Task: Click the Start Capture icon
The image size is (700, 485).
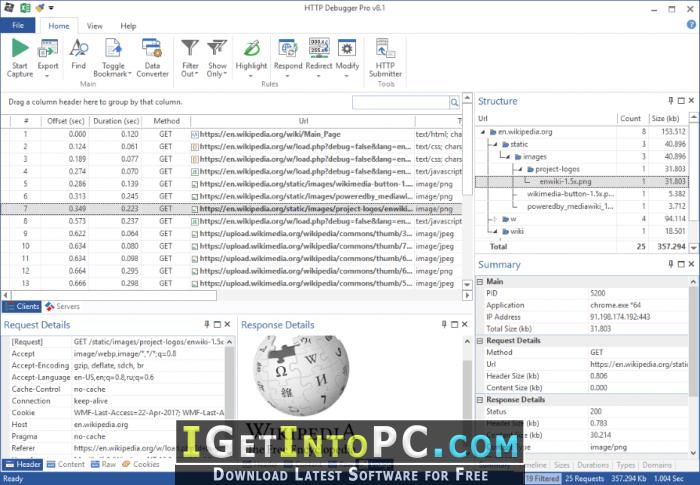Action: 20,48
